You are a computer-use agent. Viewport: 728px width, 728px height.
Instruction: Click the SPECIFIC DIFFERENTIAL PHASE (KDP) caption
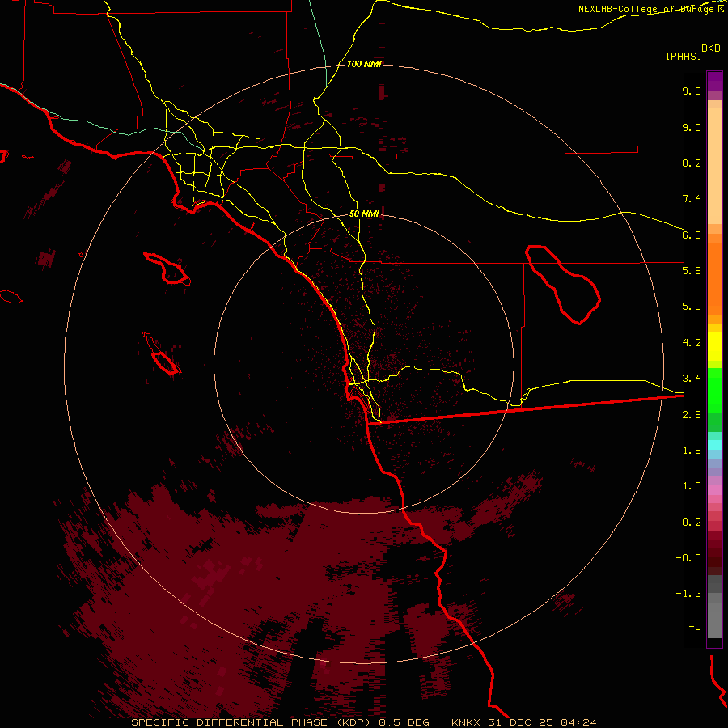tap(252, 722)
